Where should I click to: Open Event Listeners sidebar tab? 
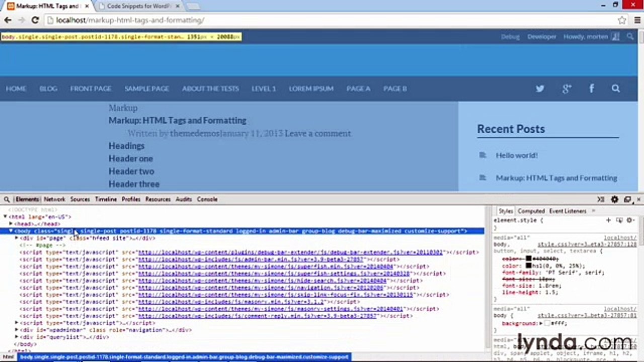click(x=568, y=211)
